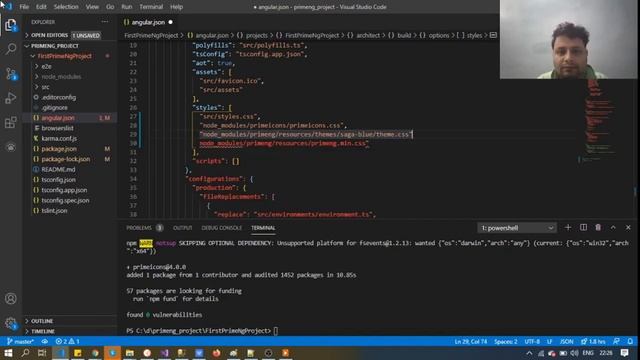The width and height of the screenshot is (640, 360).
Task: Click the feedback icon in status bar
Action: [x=616, y=341]
